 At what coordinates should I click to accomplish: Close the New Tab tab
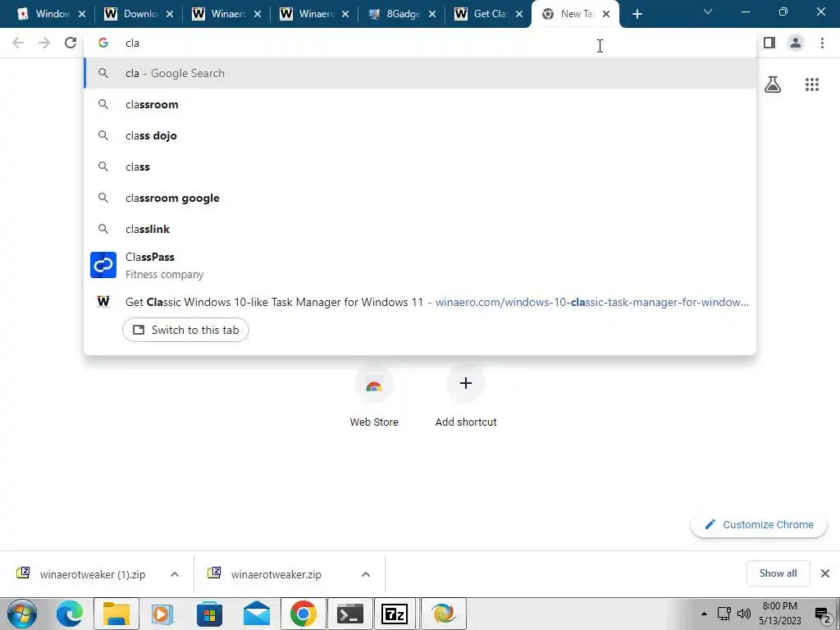(606, 15)
